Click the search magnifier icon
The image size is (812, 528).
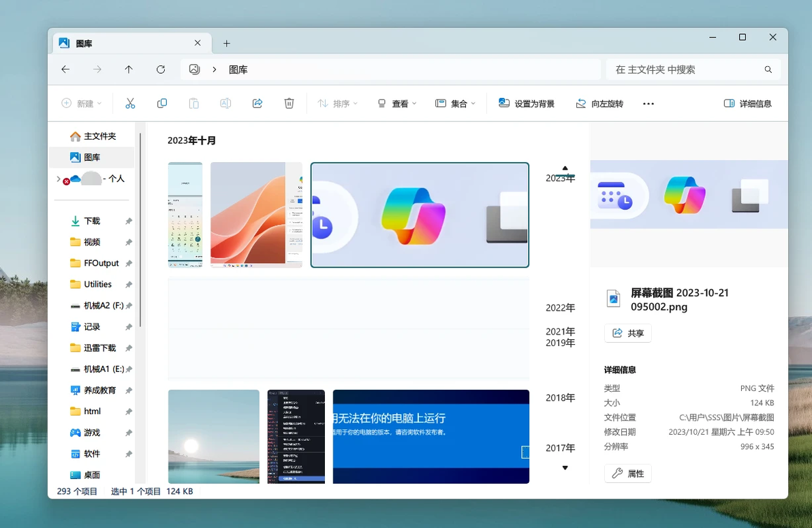click(768, 69)
